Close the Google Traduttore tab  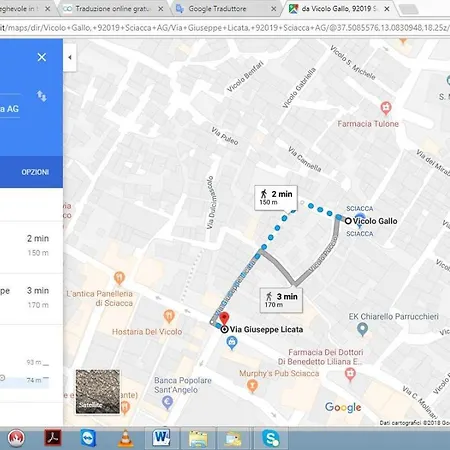273,9
